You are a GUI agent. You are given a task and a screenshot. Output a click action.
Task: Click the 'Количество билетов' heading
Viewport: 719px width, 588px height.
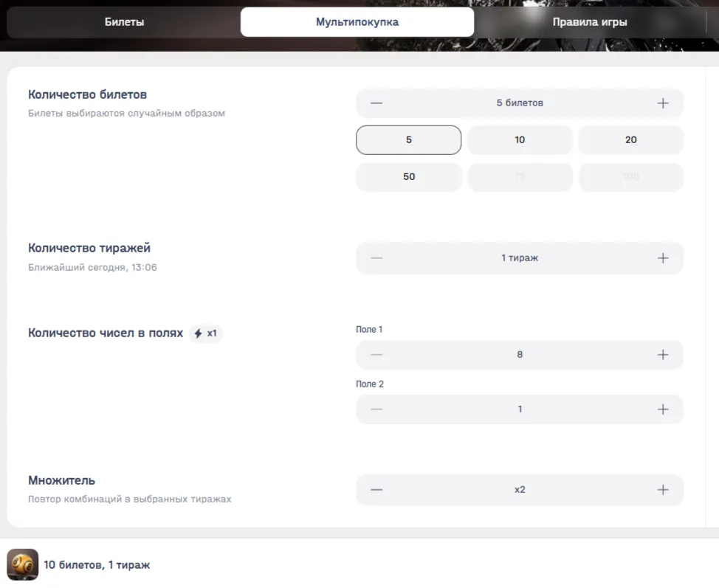(x=88, y=94)
